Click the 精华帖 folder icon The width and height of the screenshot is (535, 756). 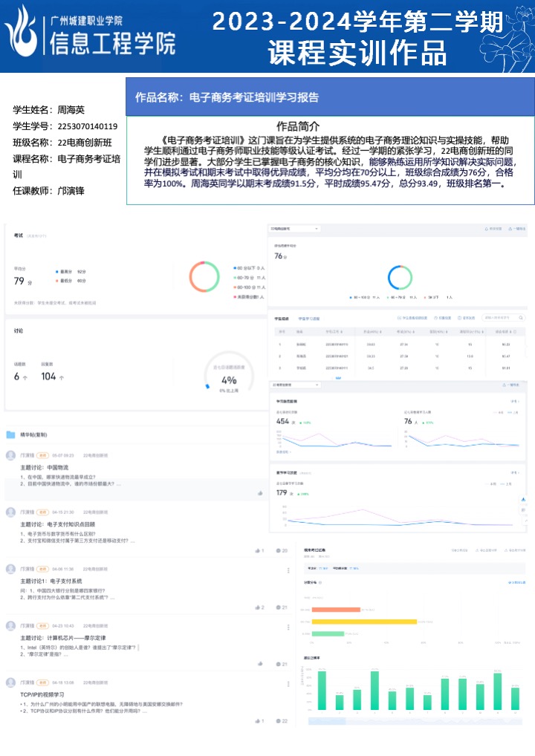click(x=10, y=434)
